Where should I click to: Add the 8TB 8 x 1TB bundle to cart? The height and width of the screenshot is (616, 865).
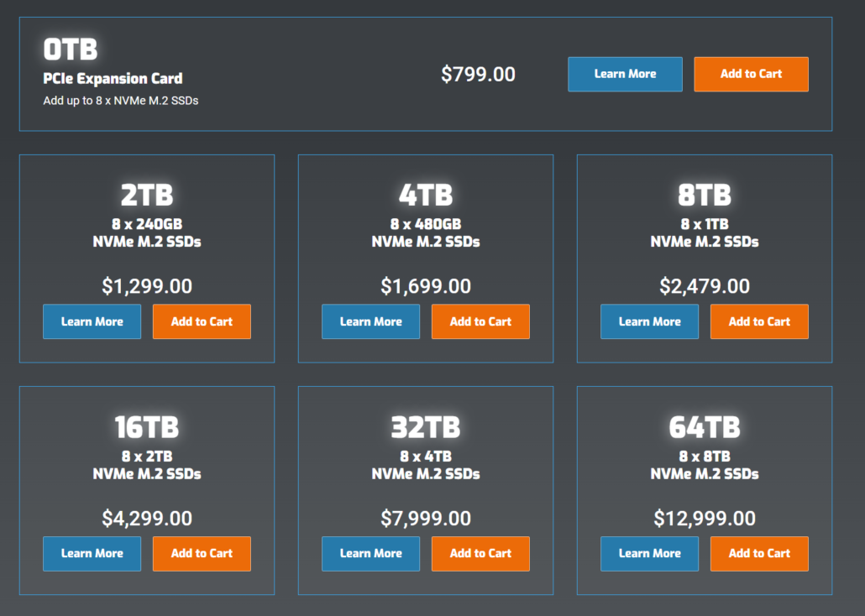click(x=759, y=321)
